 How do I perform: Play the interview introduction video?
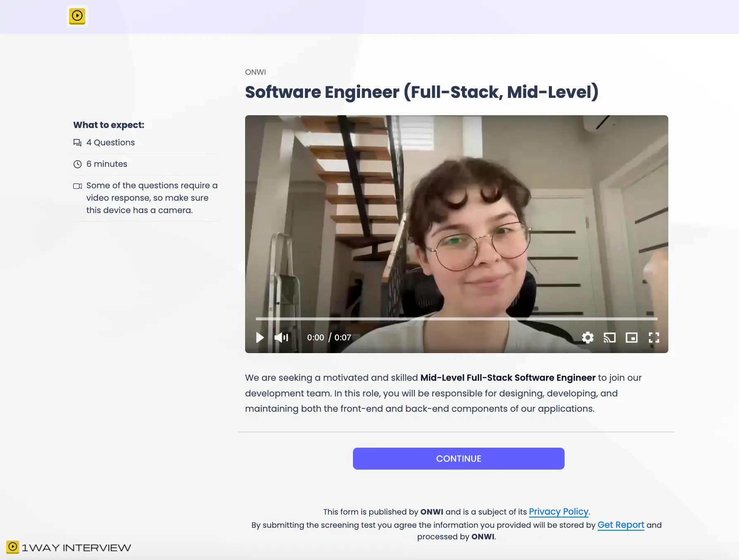(260, 337)
